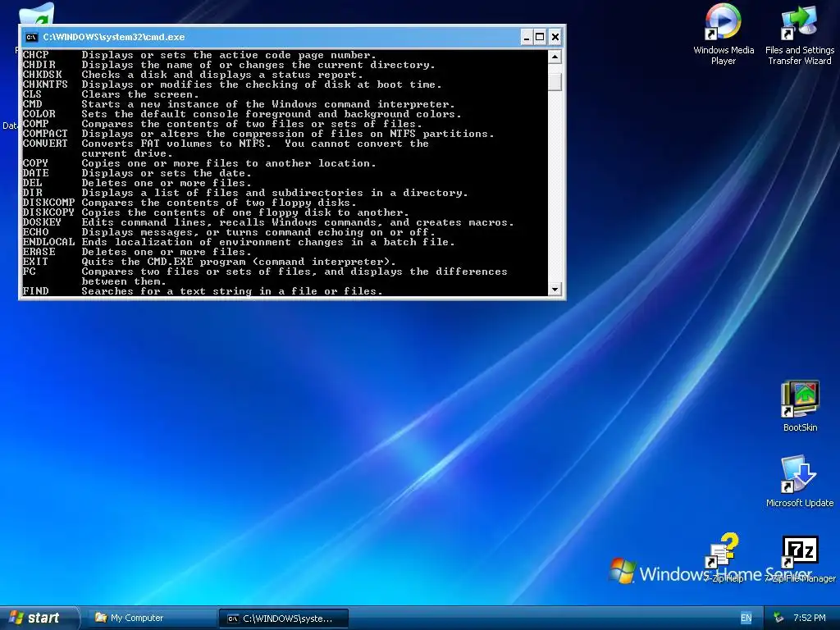The height and width of the screenshot is (630, 840).
Task: Click the FC command entry
Action: tap(265, 276)
